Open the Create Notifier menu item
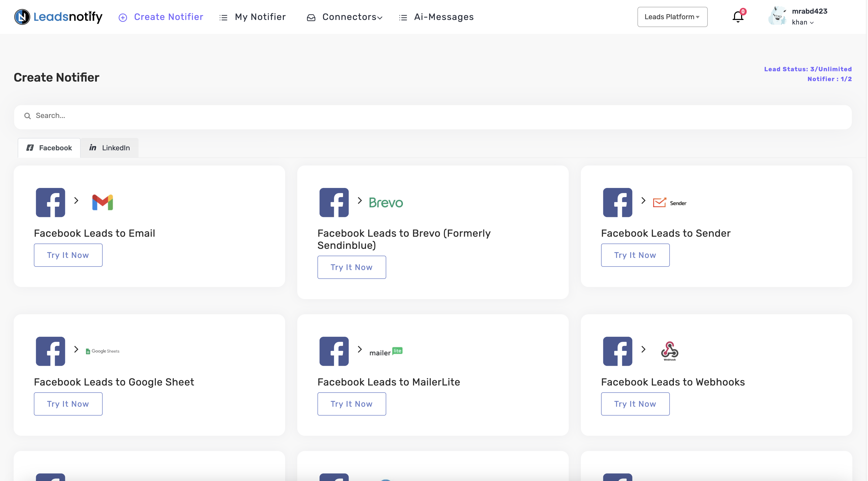 (161, 17)
